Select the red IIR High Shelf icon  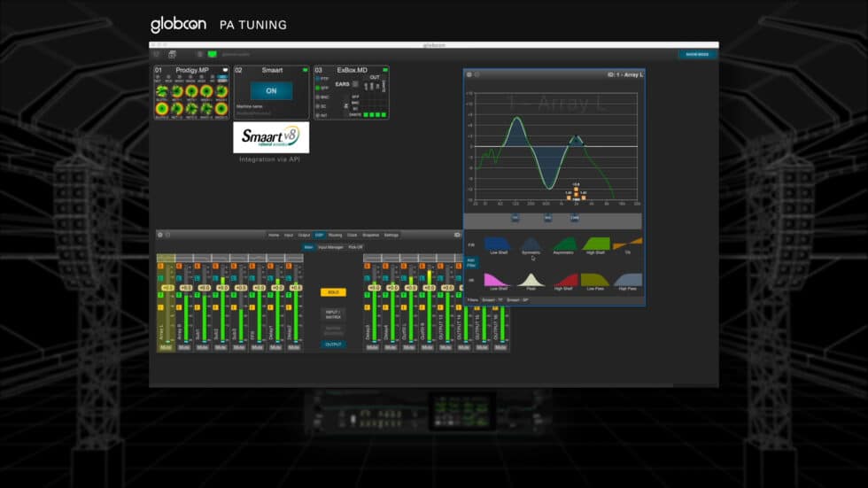563,280
